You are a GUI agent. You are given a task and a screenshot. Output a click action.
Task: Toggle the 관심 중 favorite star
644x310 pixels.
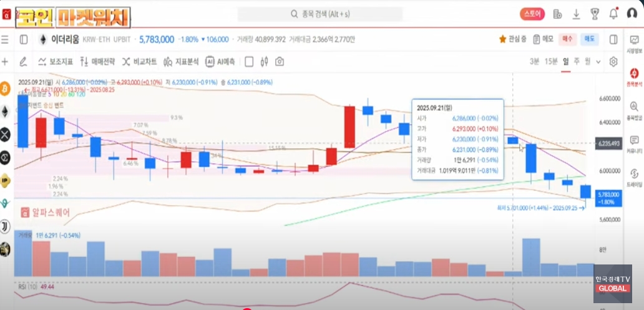tap(502, 39)
